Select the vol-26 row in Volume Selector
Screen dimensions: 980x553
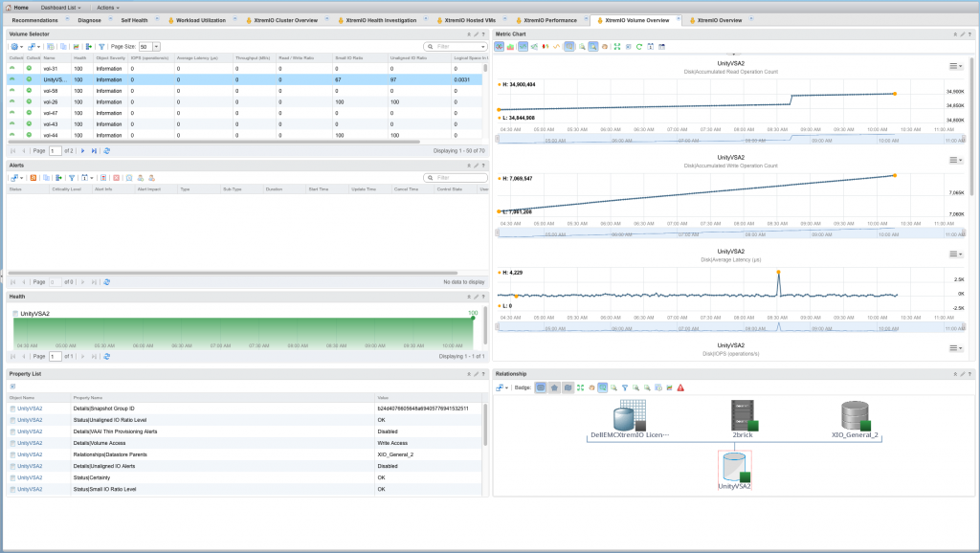pyautogui.click(x=51, y=101)
